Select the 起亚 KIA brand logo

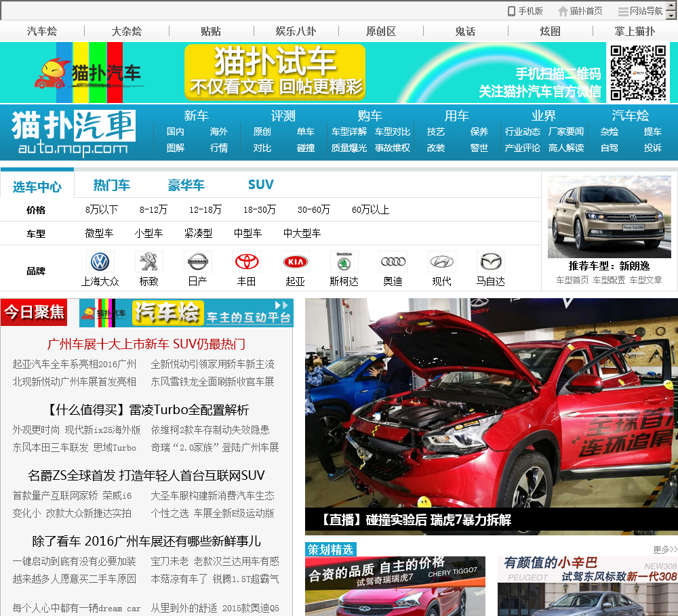[x=296, y=262]
